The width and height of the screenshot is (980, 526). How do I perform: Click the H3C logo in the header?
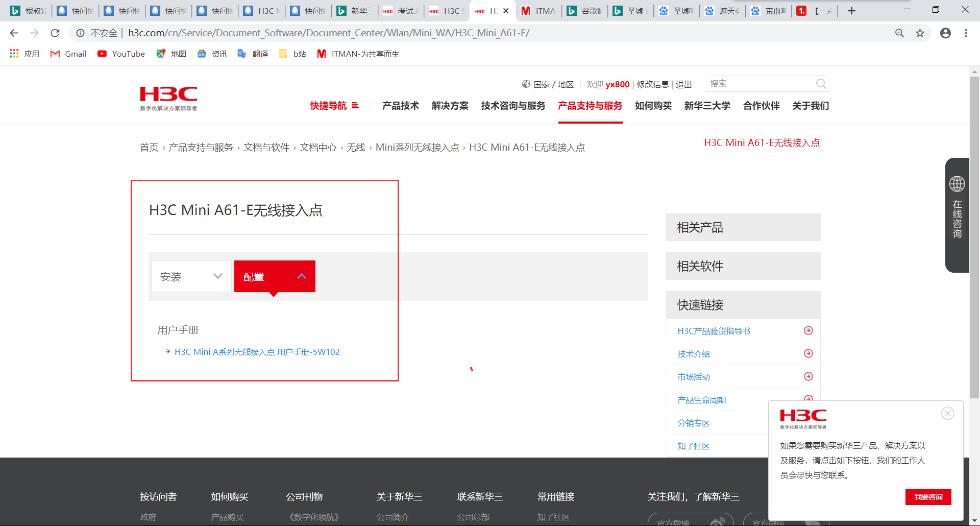168,99
